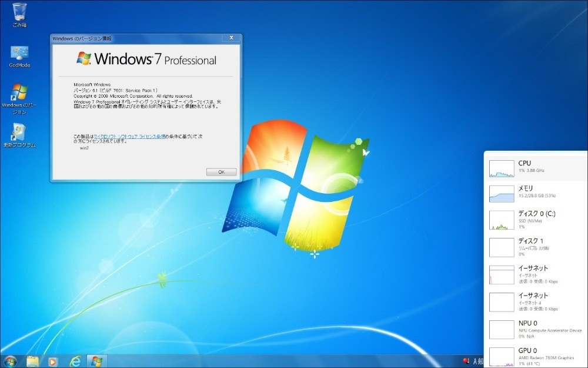Click the red flag tray icon

click(466, 361)
